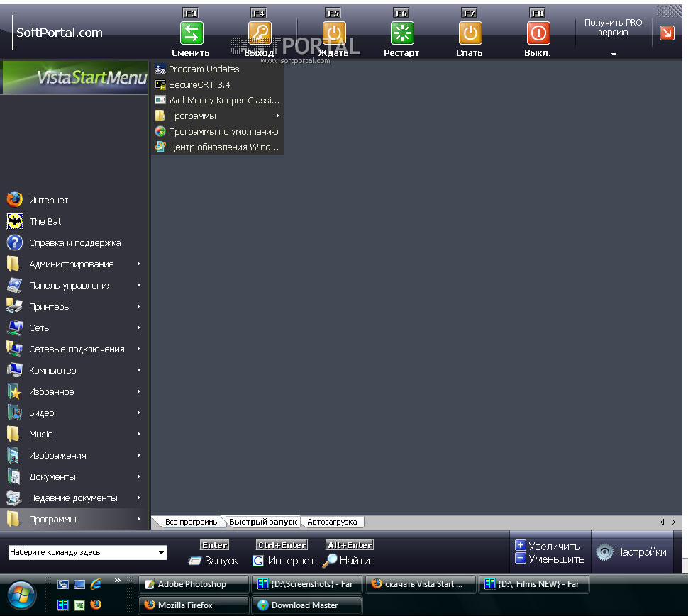Open Видео menu item
Image resolution: width=688 pixels, height=616 pixels.
pyautogui.click(x=74, y=413)
